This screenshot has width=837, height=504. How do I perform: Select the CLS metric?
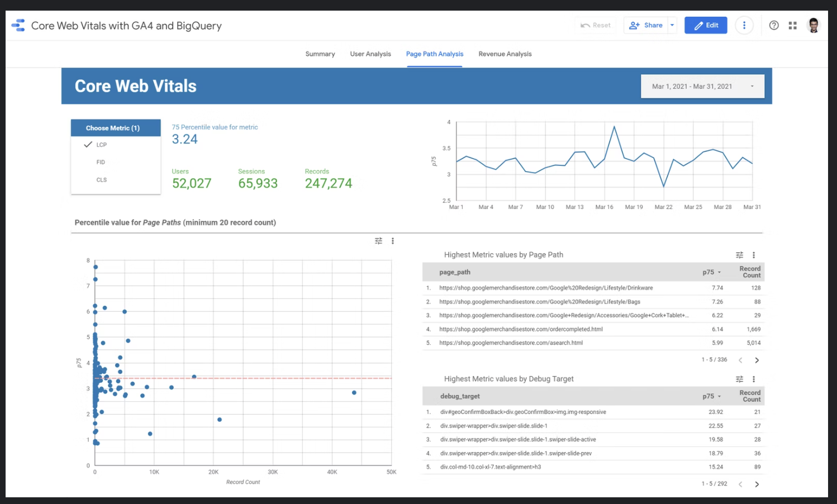[102, 179]
